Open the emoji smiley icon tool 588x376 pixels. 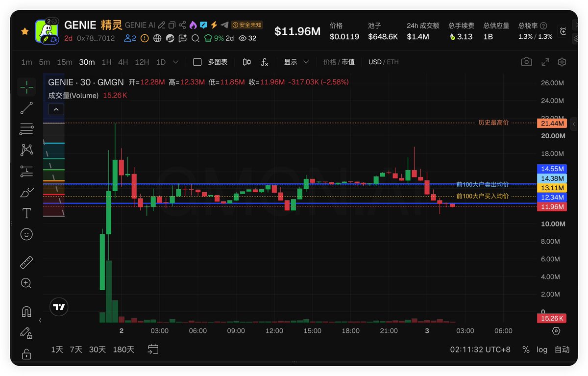[26, 234]
